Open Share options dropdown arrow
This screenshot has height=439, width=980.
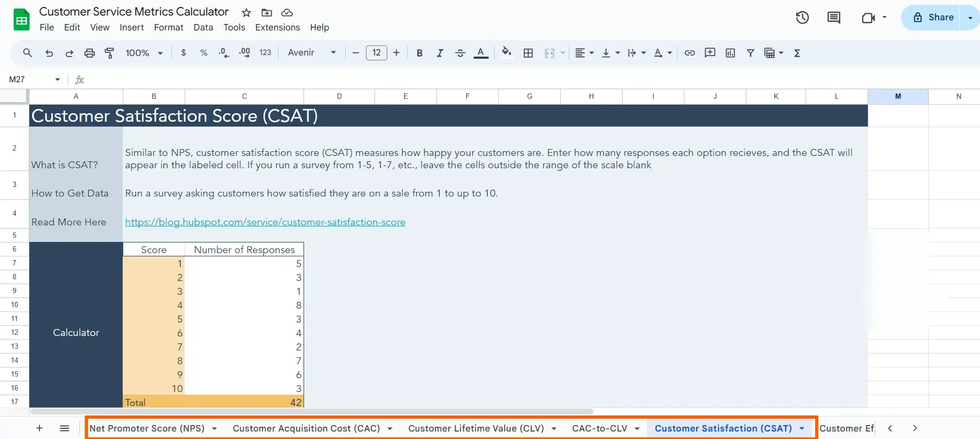(970, 18)
